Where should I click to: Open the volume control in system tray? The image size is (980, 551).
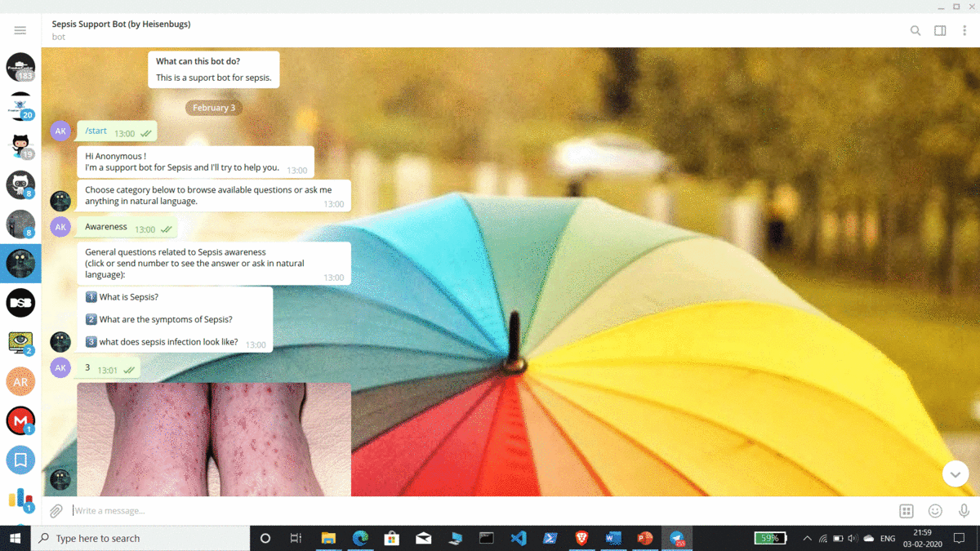point(853,539)
